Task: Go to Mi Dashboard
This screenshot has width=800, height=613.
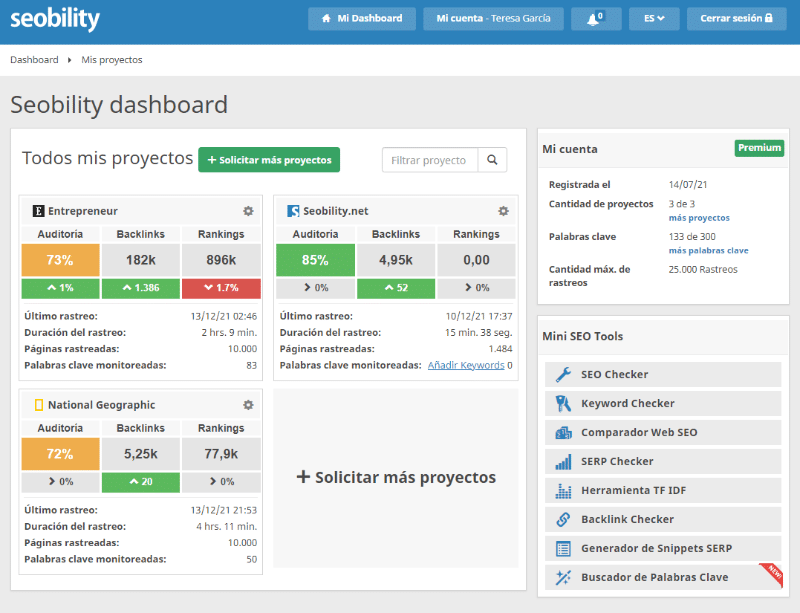Action: click(362, 19)
